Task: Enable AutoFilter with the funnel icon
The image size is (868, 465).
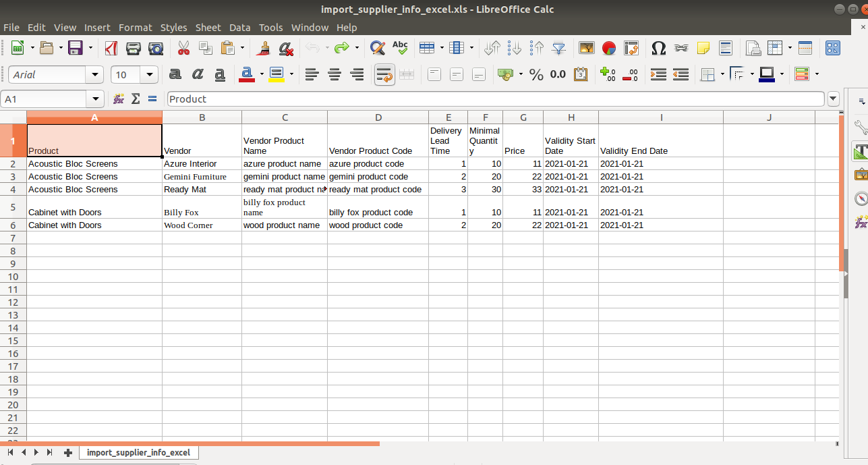Action: point(559,48)
